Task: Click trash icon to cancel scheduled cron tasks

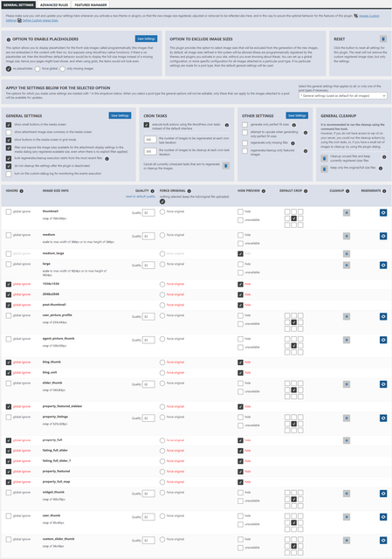Action: pyautogui.click(x=226, y=166)
